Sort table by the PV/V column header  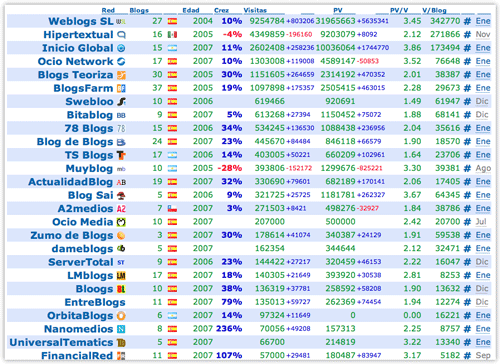[399, 10]
